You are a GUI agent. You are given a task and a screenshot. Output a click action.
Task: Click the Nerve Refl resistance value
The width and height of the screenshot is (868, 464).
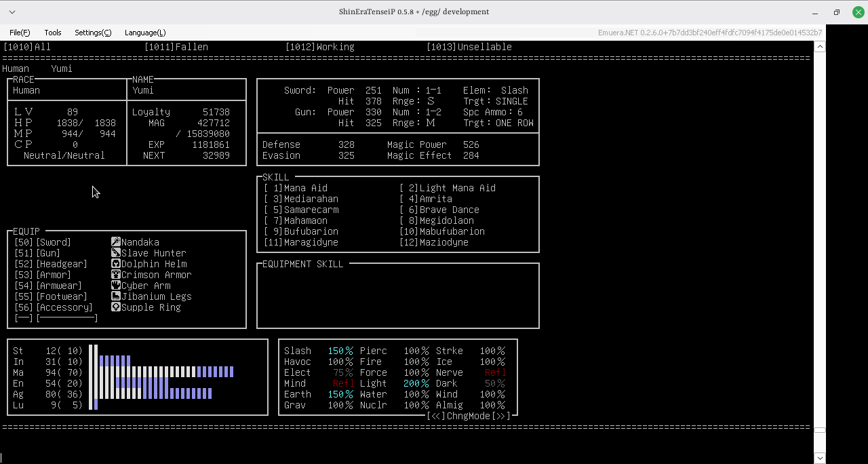(x=494, y=372)
